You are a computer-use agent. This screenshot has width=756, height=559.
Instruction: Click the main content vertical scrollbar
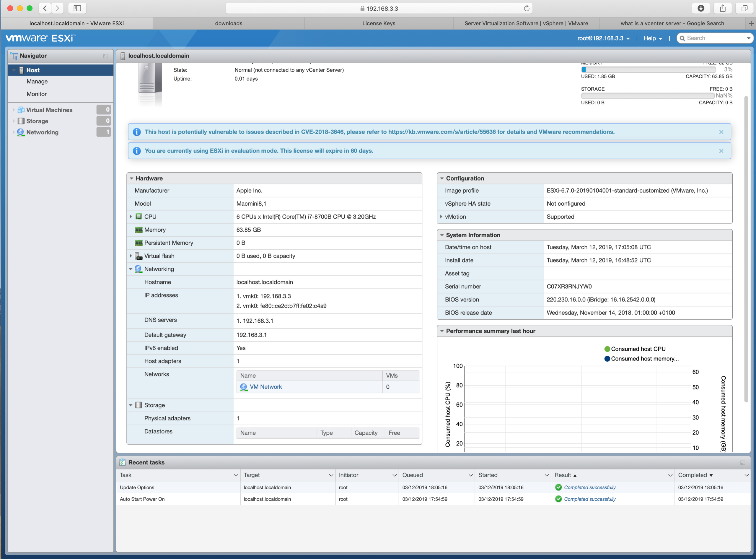pyautogui.click(x=746, y=249)
